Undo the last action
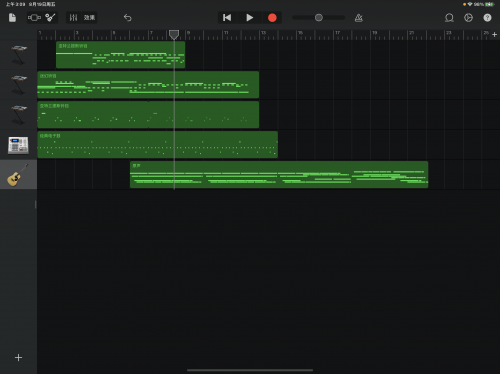 [128, 18]
